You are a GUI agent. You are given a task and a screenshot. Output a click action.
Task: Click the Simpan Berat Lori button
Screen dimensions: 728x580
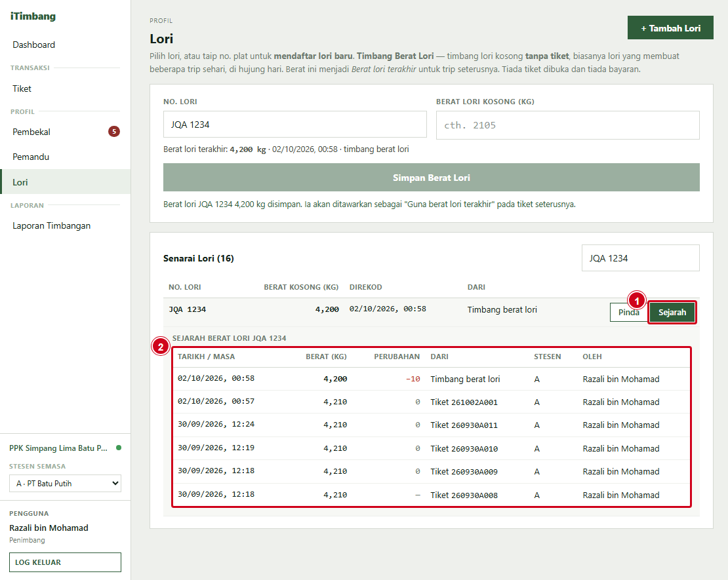tap(432, 177)
